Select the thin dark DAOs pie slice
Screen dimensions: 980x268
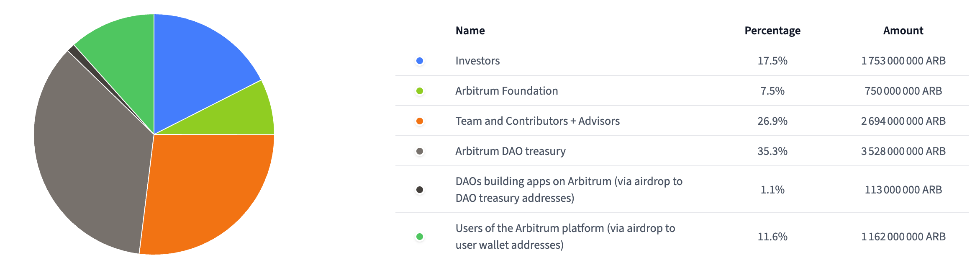74,50
